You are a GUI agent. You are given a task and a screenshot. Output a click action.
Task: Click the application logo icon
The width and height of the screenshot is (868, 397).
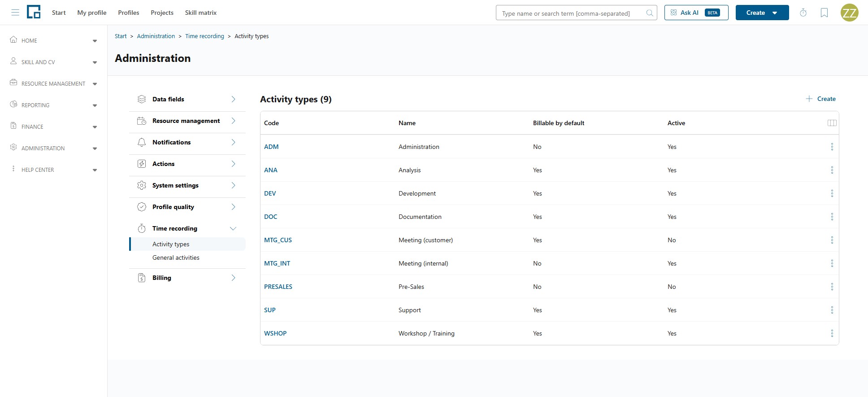34,12
